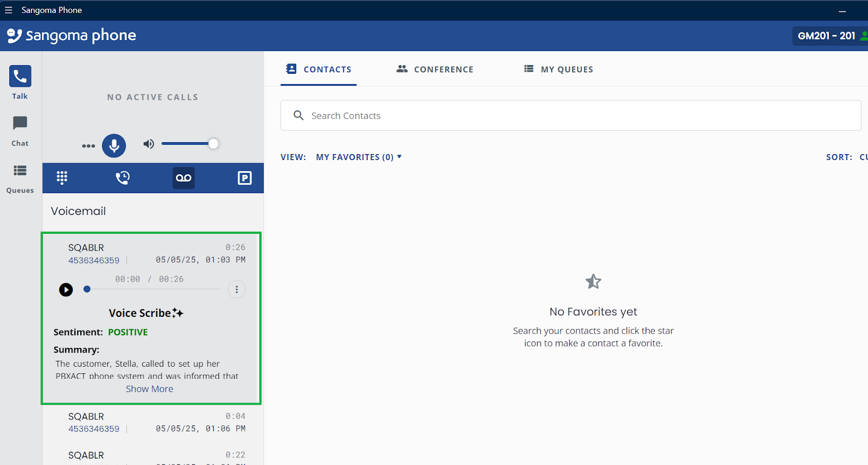The image size is (868, 465).
Task: Open the Queues section in sidebar
Action: [x=20, y=179]
